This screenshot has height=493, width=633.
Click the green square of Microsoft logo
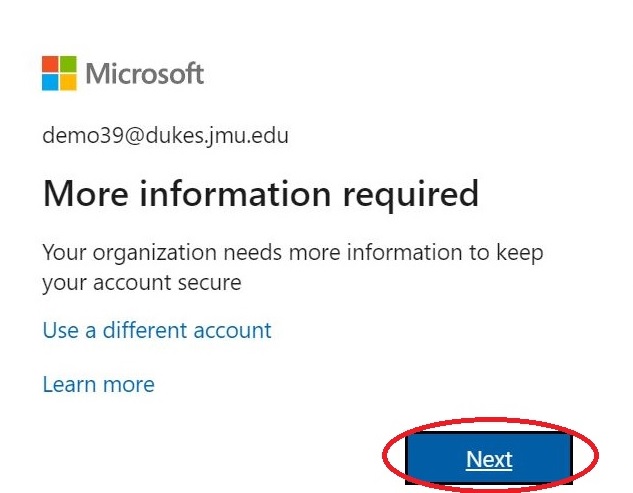[67, 64]
